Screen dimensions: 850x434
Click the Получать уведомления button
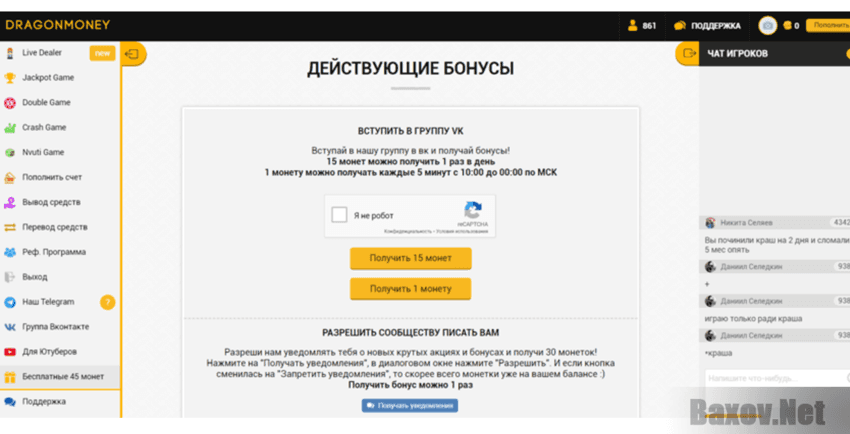coord(410,406)
